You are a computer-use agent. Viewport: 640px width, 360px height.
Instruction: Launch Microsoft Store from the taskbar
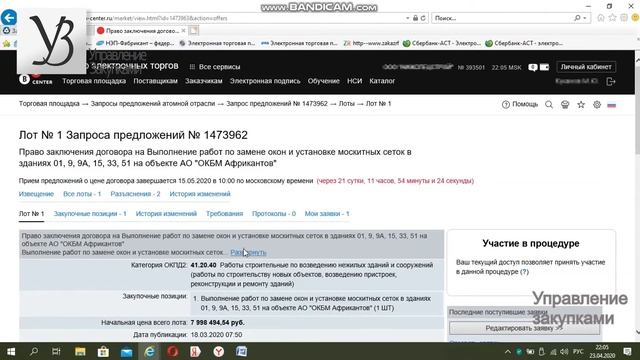point(103,351)
